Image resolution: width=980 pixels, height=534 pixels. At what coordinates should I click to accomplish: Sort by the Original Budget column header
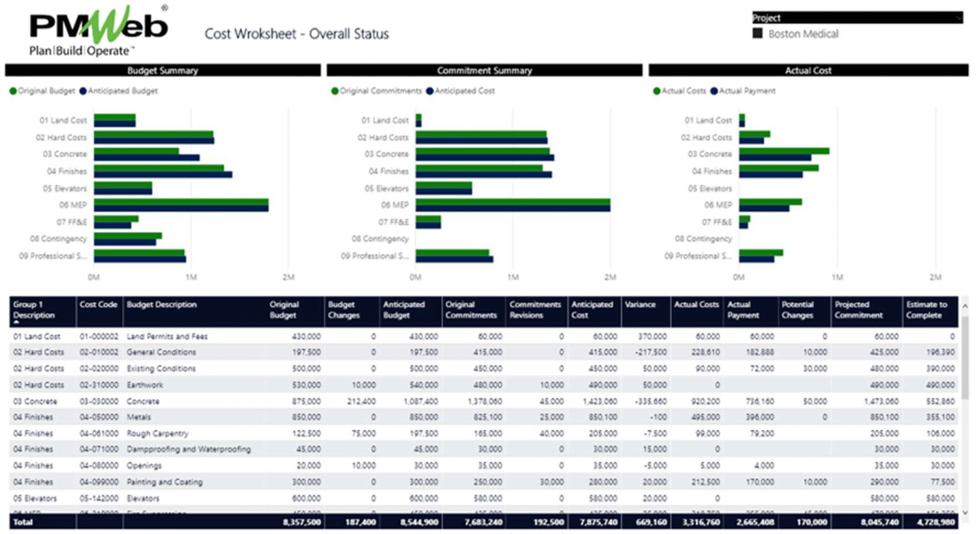tap(283, 310)
